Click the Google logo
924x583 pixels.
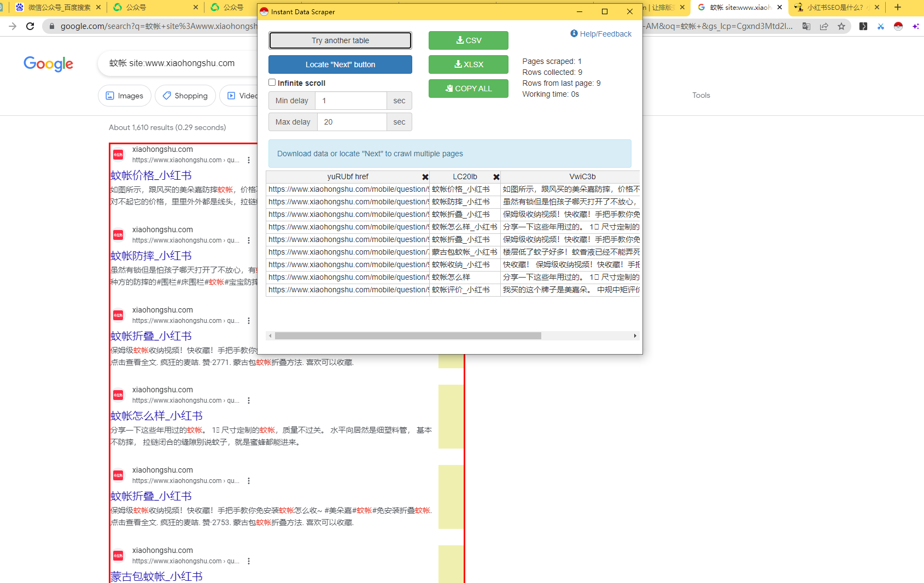click(49, 64)
